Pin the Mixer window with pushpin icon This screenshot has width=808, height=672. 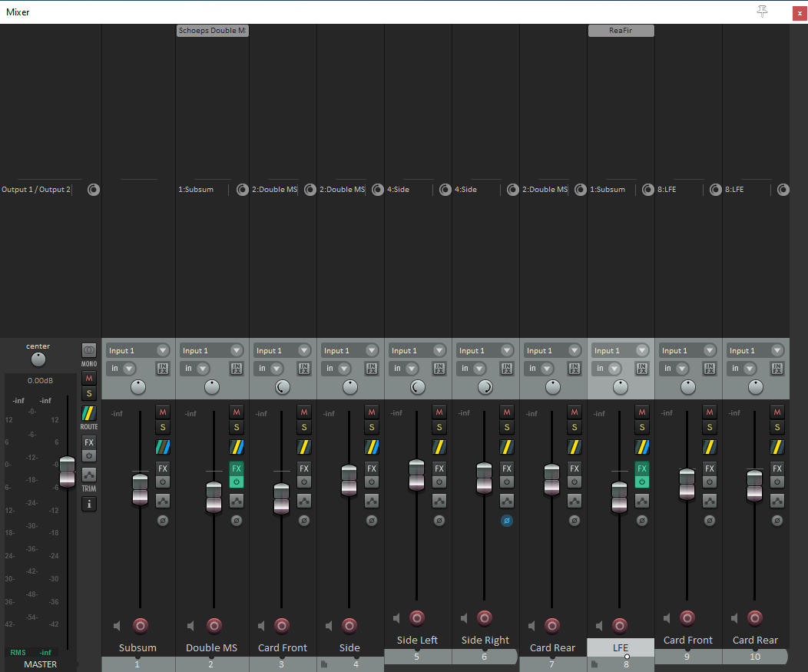point(762,12)
